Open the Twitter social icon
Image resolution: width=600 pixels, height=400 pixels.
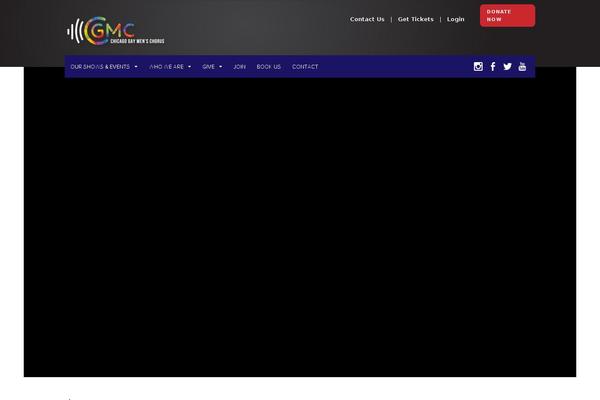pyautogui.click(x=507, y=67)
